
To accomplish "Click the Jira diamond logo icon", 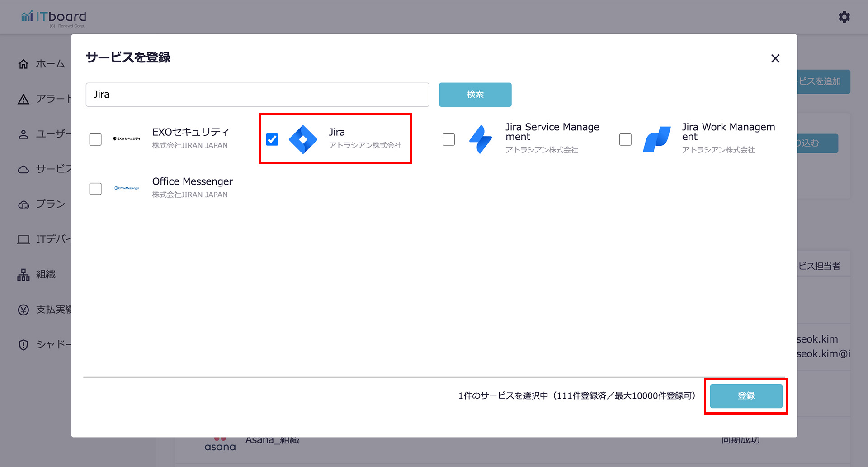I will (x=303, y=139).
